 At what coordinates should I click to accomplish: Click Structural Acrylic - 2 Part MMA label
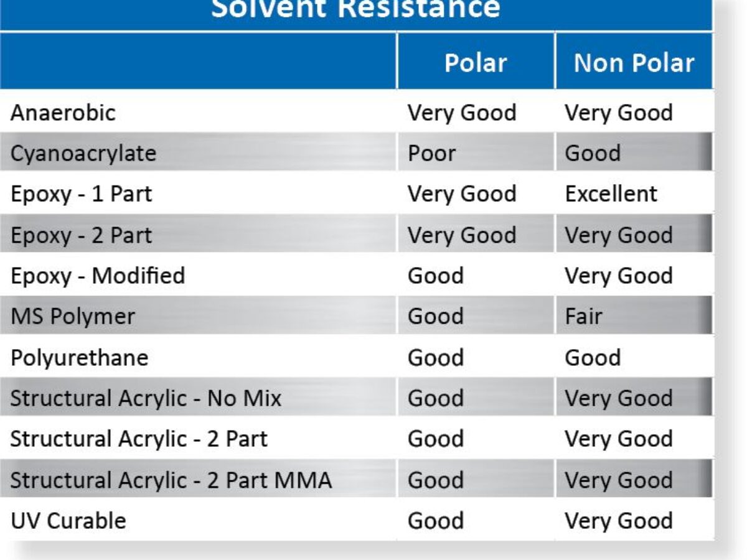(171, 480)
